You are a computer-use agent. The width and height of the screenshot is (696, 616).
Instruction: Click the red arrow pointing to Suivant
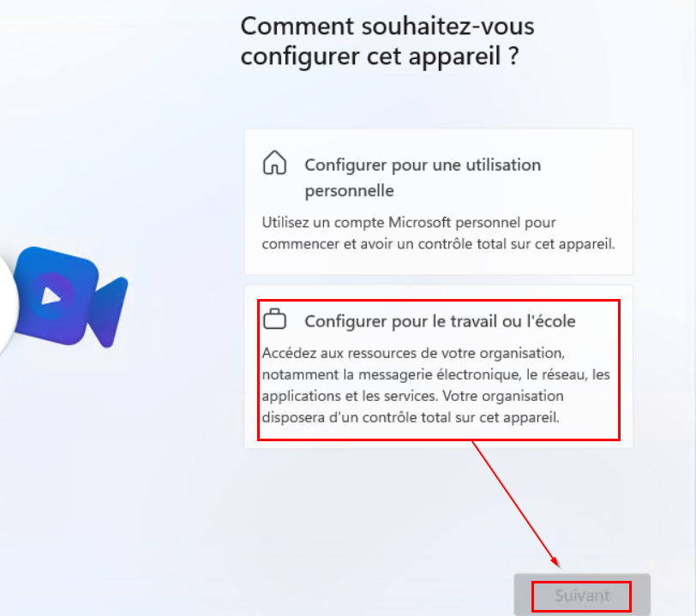(516, 505)
